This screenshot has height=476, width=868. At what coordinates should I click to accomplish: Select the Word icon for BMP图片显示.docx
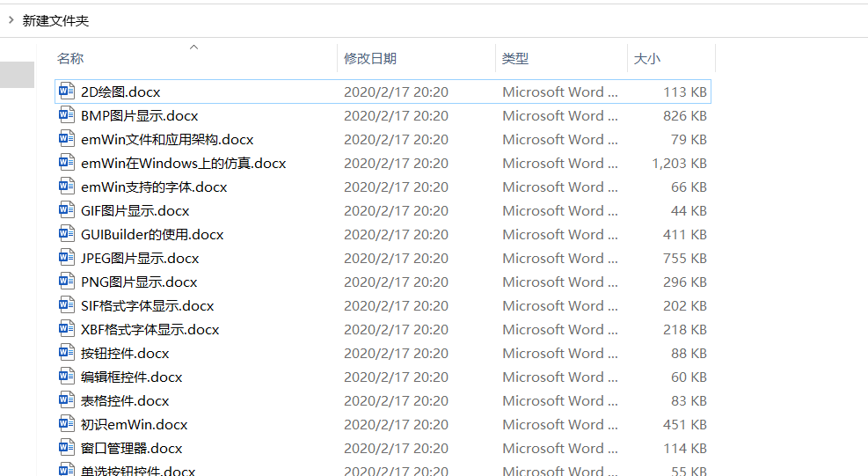pyautogui.click(x=67, y=115)
